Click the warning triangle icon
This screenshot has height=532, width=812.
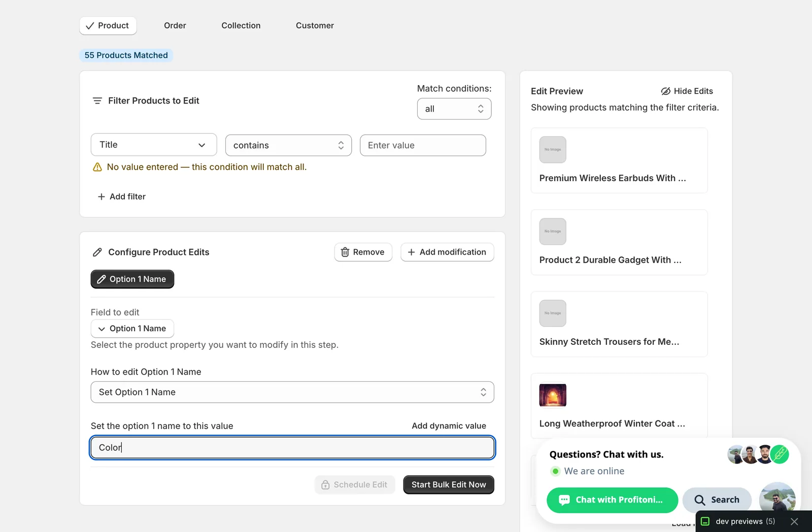[x=97, y=167]
